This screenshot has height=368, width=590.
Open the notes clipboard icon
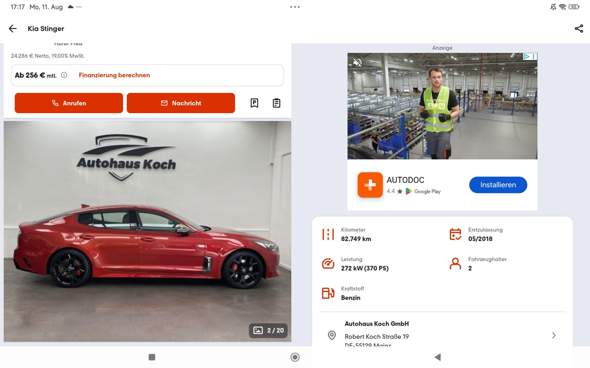pos(276,103)
